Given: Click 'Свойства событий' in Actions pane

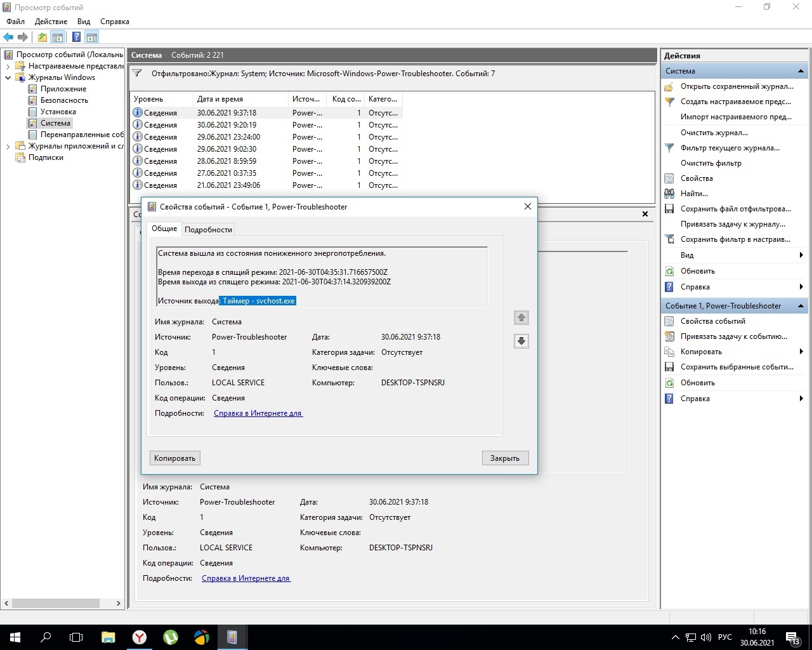Looking at the screenshot, I should click(712, 321).
